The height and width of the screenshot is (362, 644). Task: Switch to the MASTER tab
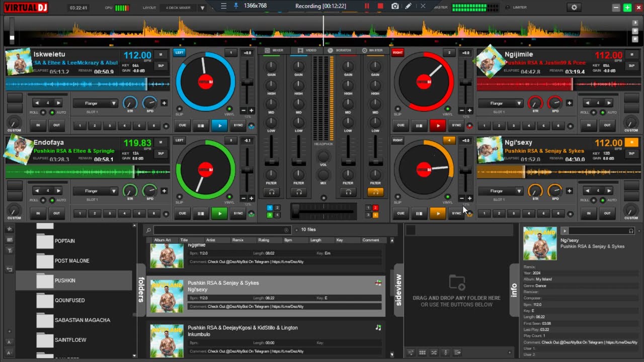click(x=372, y=50)
